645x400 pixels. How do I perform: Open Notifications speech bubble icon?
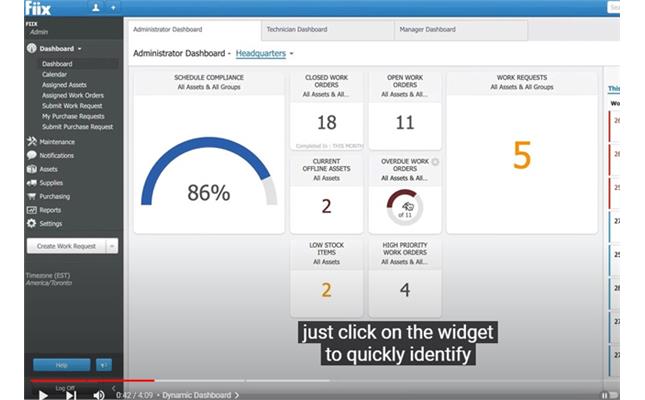pos(32,155)
